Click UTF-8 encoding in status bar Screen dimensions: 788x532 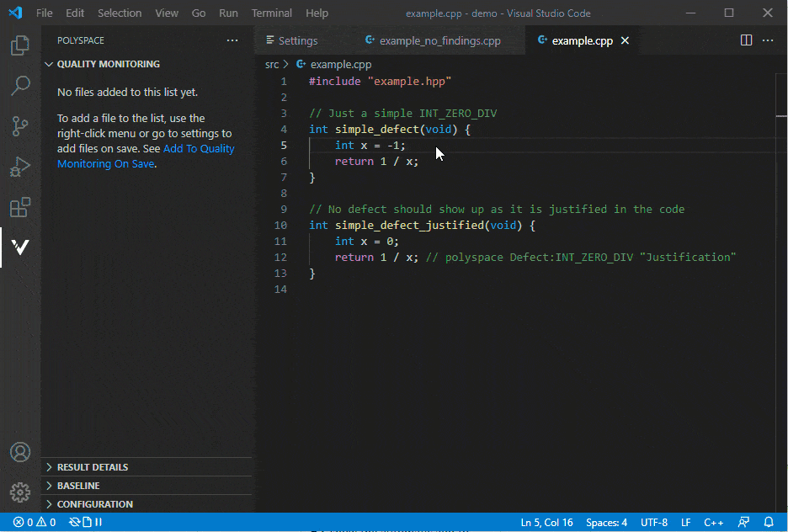pyautogui.click(x=653, y=523)
